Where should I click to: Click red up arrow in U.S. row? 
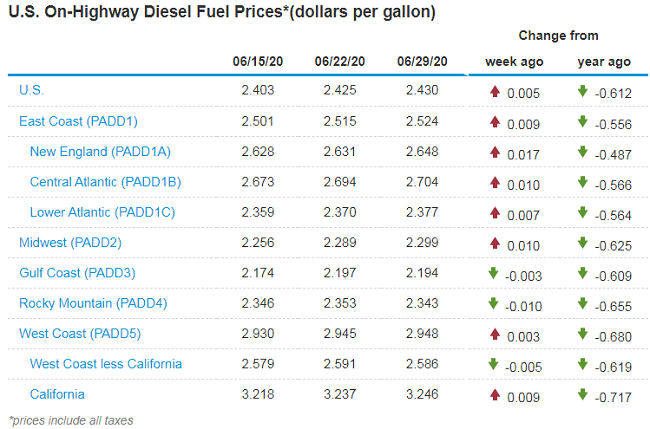coord(494,91)
